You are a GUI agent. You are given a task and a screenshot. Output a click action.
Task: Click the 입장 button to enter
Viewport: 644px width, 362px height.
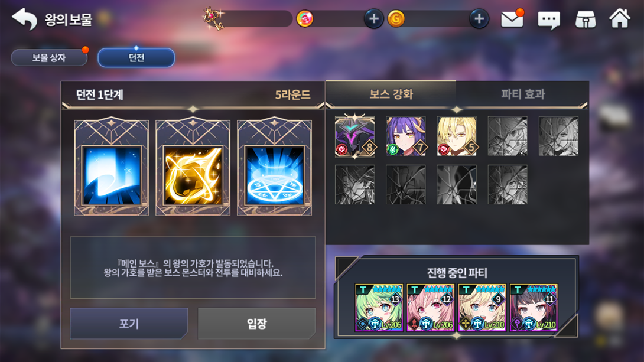pyautogui.click(x=256, y=324)
